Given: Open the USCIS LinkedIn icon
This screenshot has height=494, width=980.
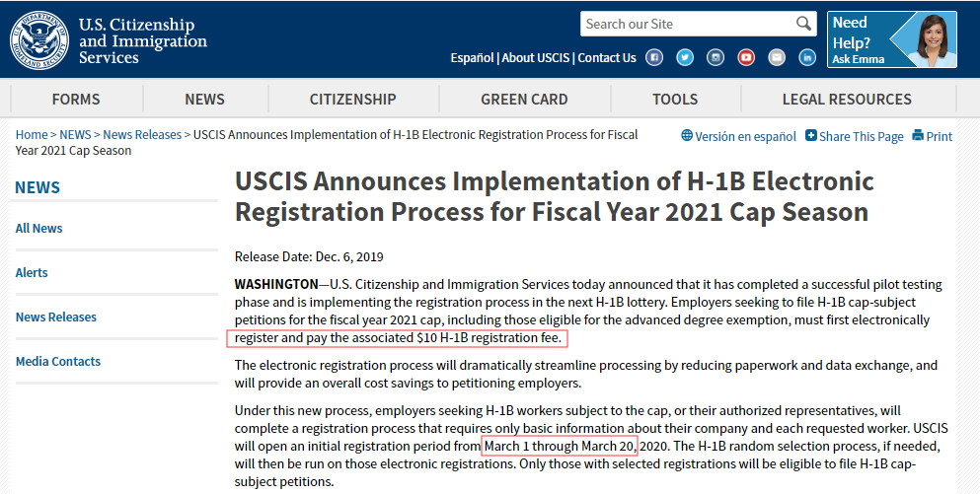Looking at the screenshot, I should [807, 58].
